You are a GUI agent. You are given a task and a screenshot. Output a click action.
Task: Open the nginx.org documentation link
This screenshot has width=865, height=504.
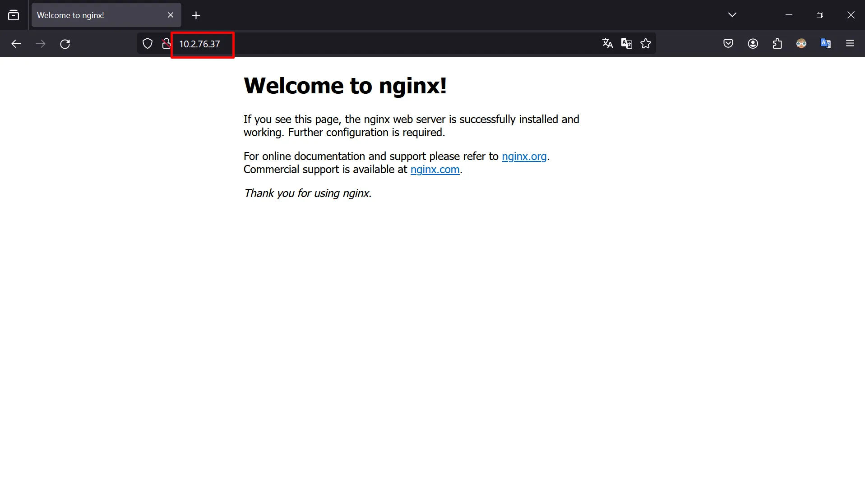pyautogui.click(x=524, y=156)
